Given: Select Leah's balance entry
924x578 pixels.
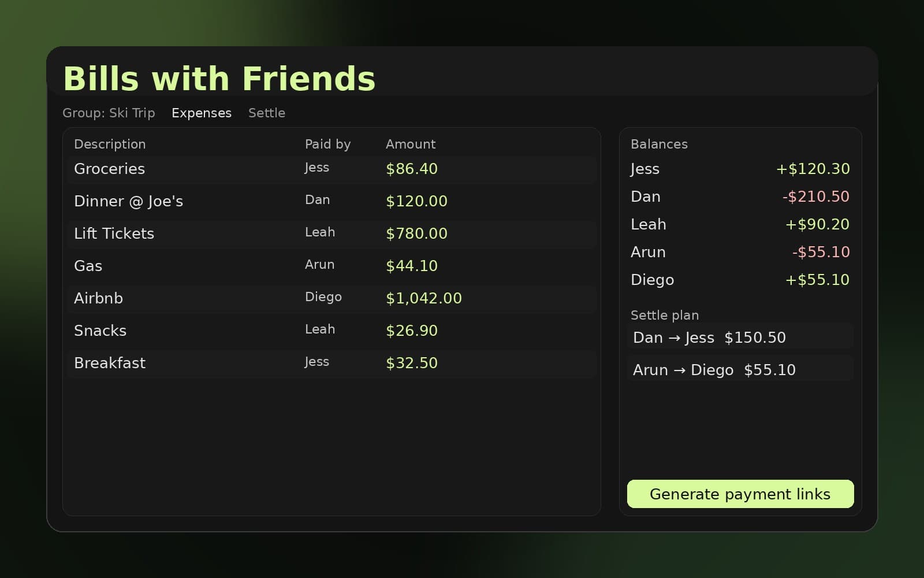Looking at the screenshot, I should [x=739, y=224].
